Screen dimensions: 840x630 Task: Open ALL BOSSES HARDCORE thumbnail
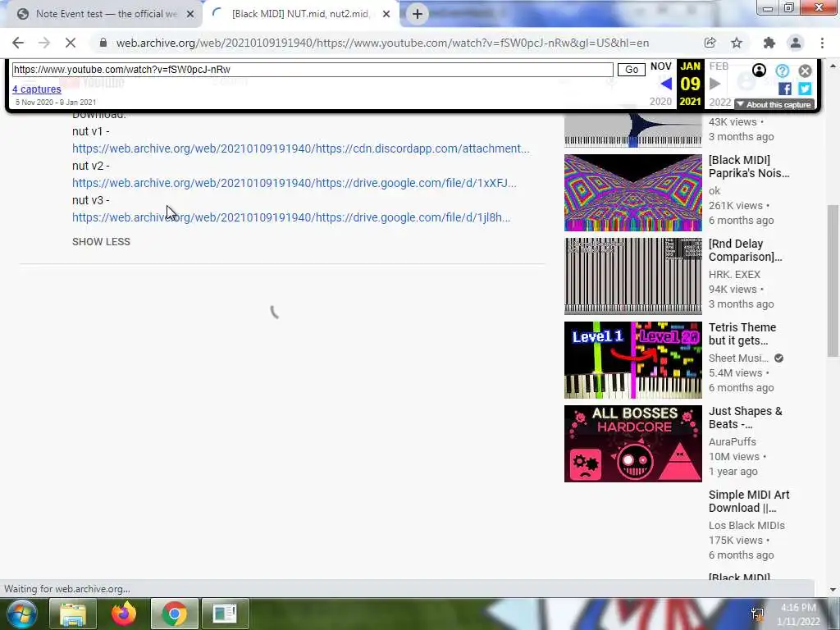pos(632,444)
